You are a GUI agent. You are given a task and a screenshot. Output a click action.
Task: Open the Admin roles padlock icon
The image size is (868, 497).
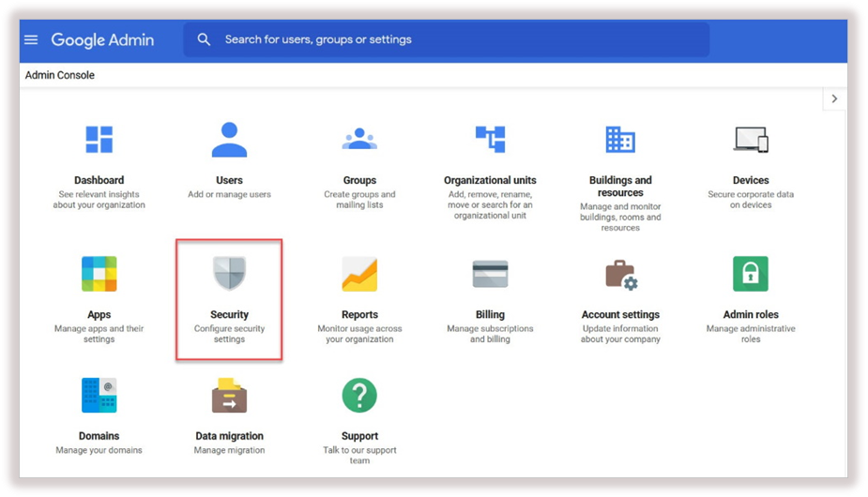(x=751, y=274)
